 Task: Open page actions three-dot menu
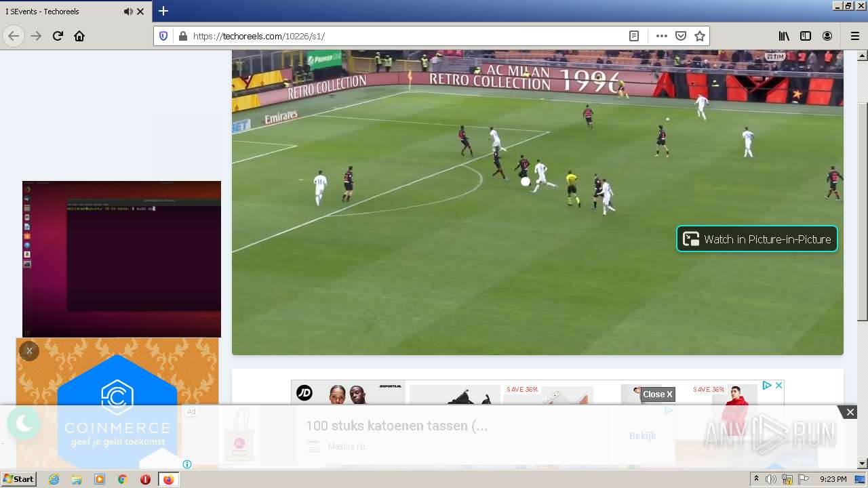662,36
